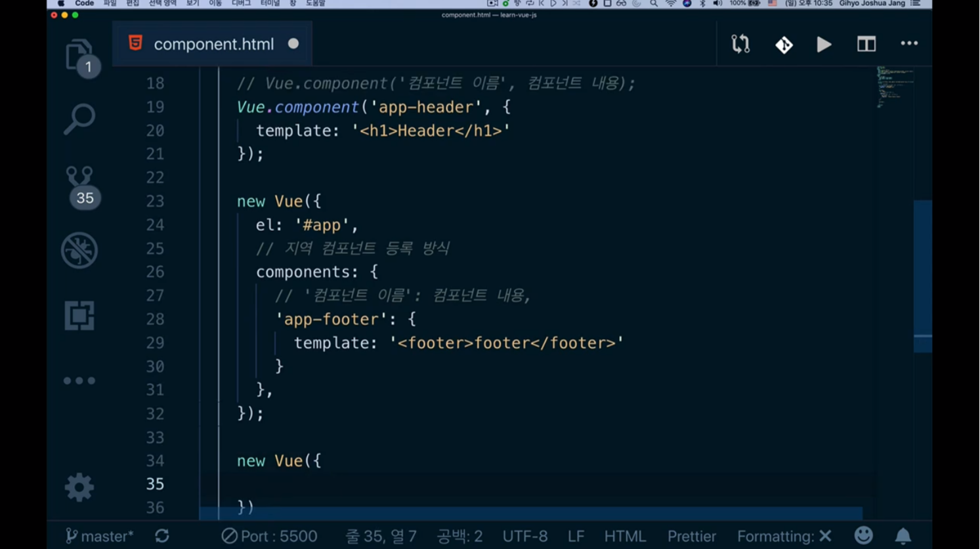Click the diamond-shaped git icon in the editor toolbar
Screen dimensions: 980x549
[784, 45]
